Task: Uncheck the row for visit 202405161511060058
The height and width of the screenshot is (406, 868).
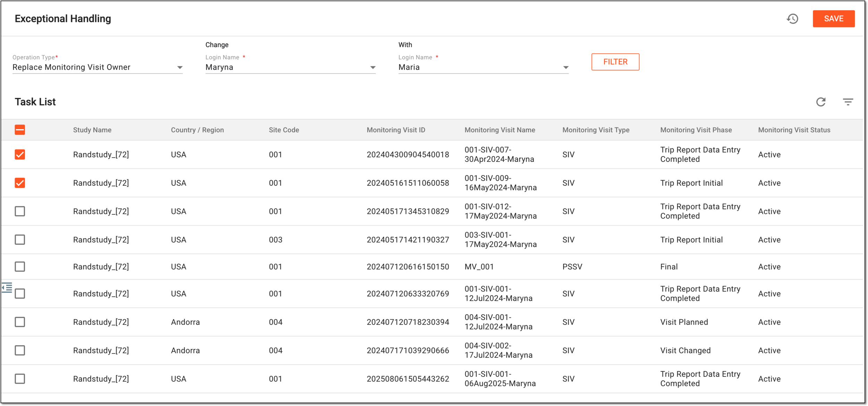Action: pyautogui.click(x=20, y=183)
